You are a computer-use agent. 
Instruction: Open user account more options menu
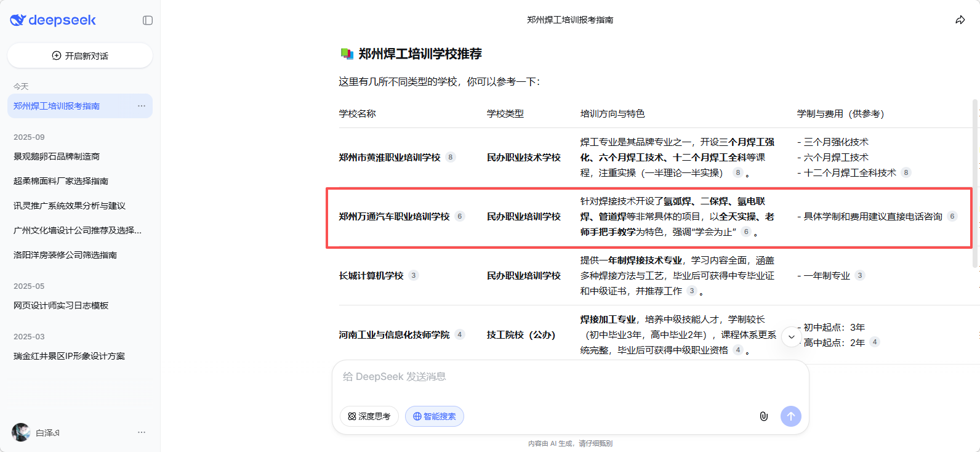pyautogui.click(x=142, y=432)
